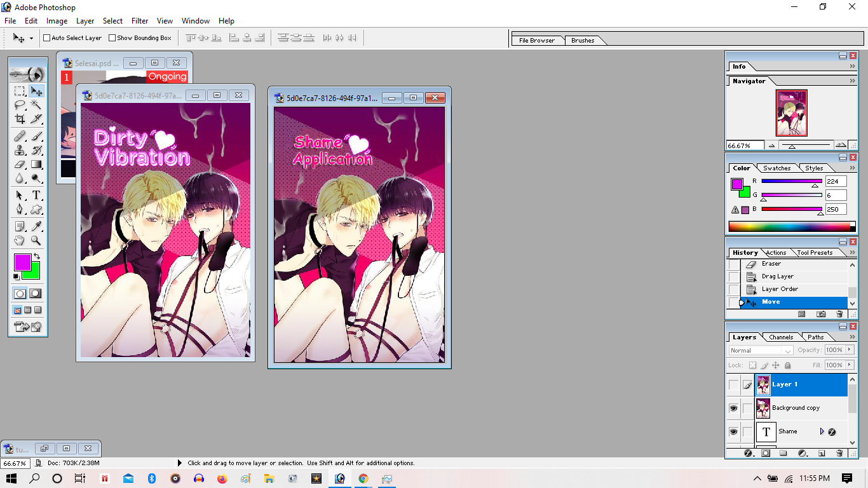
Task: Create a new layer set folder
Action: 783,453
